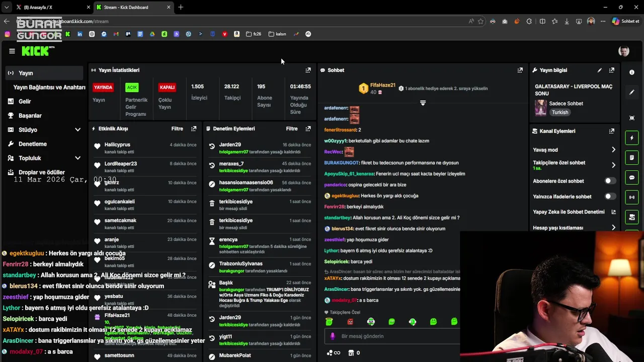Click the Sohbet et Copilot button

[625, 21]
